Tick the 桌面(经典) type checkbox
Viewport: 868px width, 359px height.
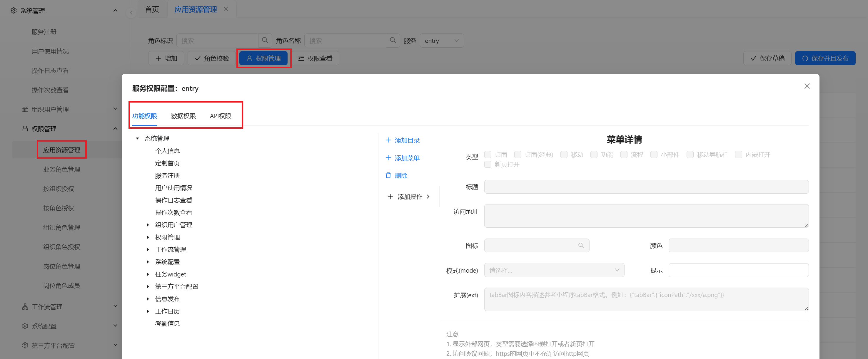pos(518,155)
